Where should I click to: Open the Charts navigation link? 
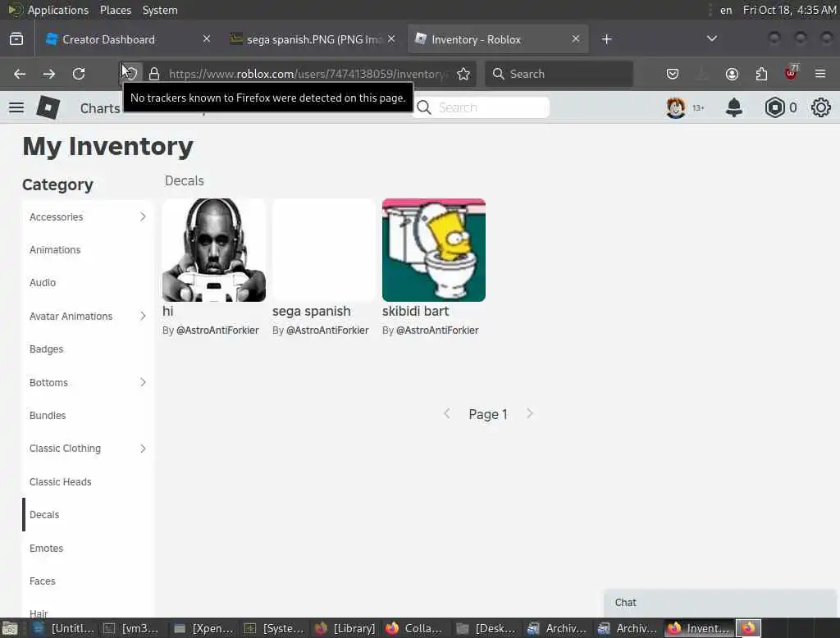100,108
